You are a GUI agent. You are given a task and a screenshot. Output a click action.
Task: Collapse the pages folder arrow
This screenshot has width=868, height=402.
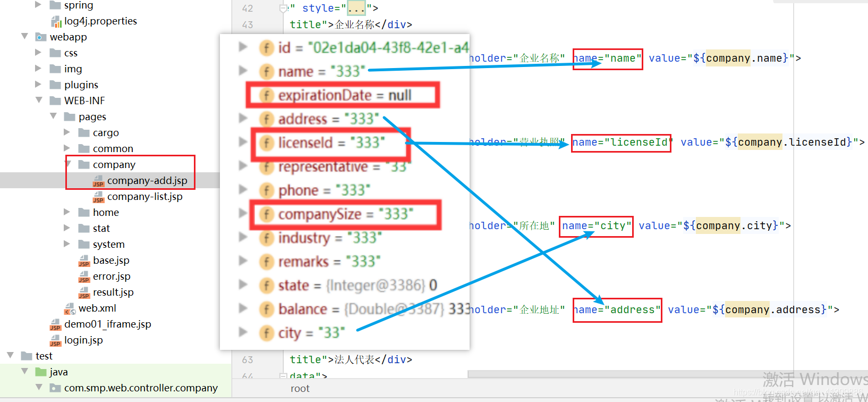coord(53,116)
